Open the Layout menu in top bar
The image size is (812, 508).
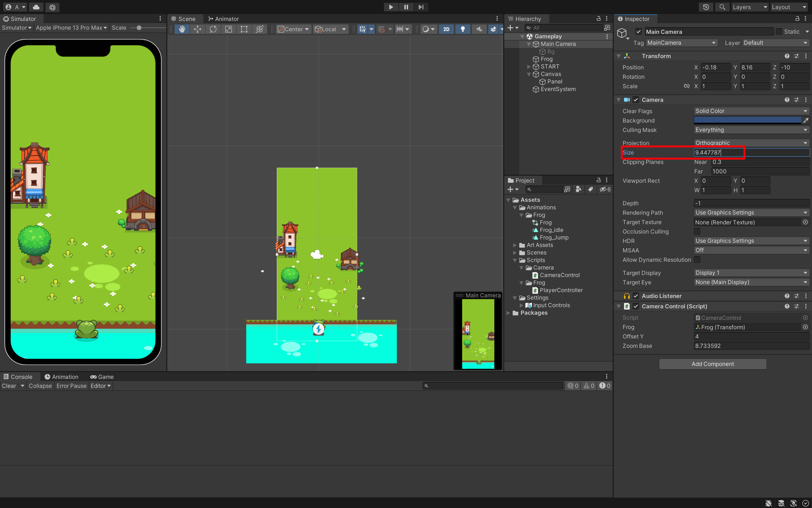point(789,7)
